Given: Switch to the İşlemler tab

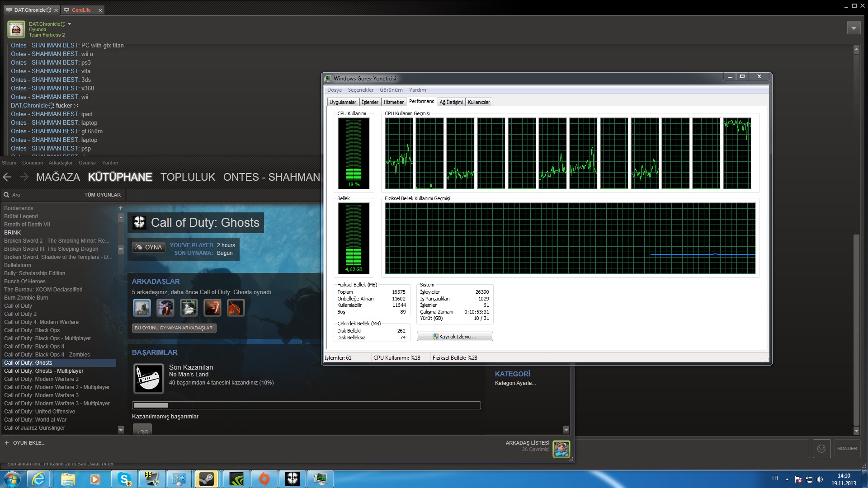Looking at the screenshot, I should pyautogui.click(x=370, y=102).
